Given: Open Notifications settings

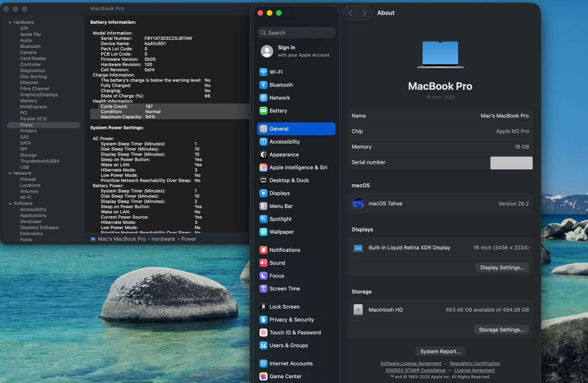Looking at the screenshot, I should tap(285, 250).
